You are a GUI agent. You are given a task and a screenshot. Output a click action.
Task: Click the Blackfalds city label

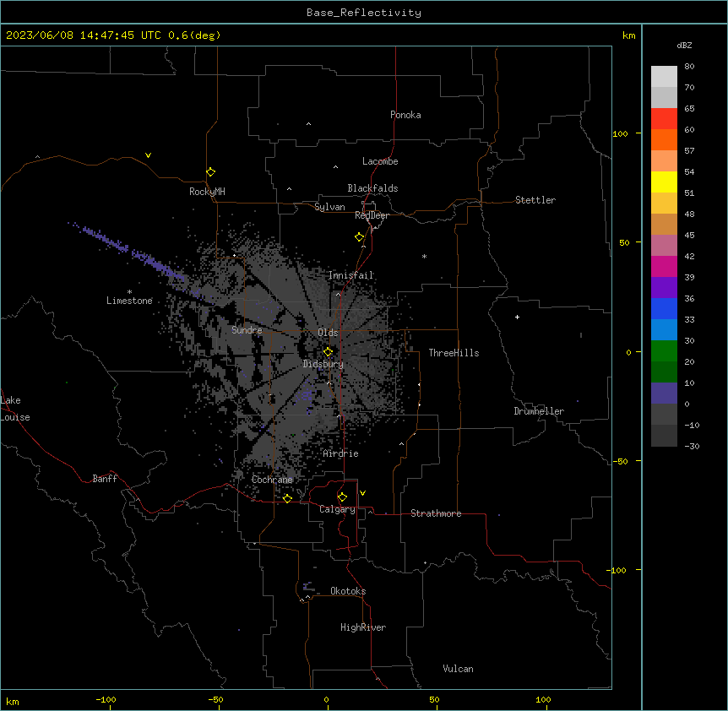click(x=372, y=188)
